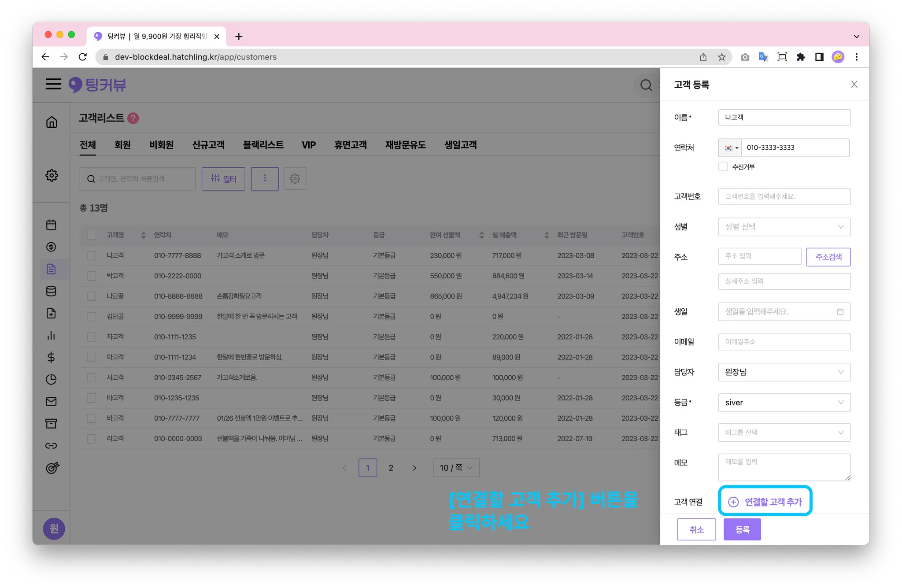Viewport: 902px width, 588px height.
Task: Open the mail envelope icon in the sidebar
Action: pos(51,401)
